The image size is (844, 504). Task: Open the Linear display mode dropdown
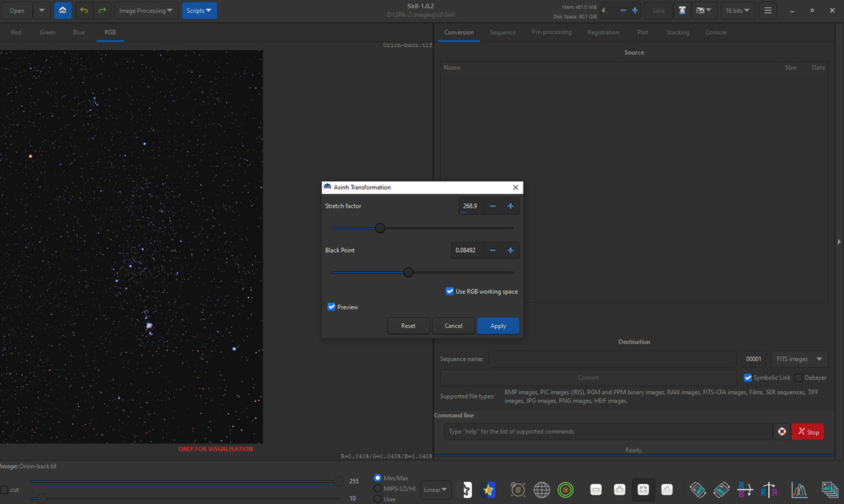(x=435, y=489)
